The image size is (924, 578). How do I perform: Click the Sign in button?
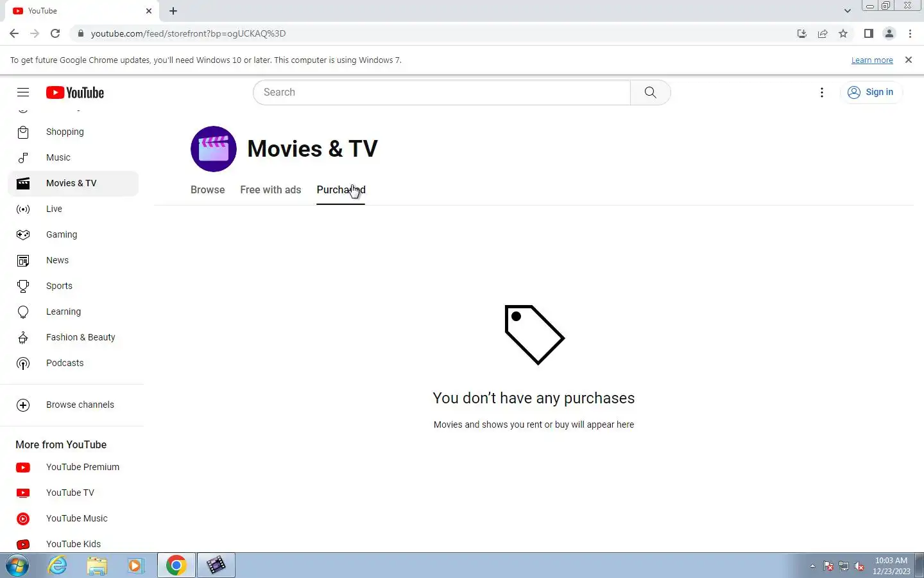[871, 92]
